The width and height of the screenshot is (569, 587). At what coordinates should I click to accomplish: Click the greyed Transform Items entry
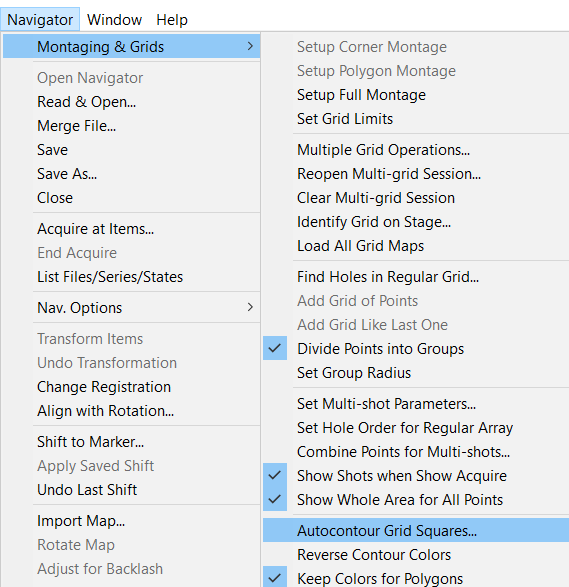point(131,339)
